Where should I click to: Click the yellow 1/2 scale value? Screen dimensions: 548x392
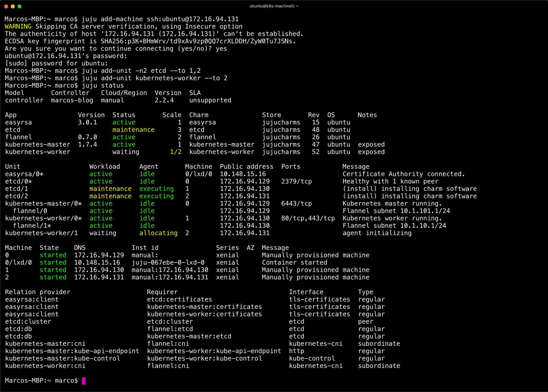point(176,152)
